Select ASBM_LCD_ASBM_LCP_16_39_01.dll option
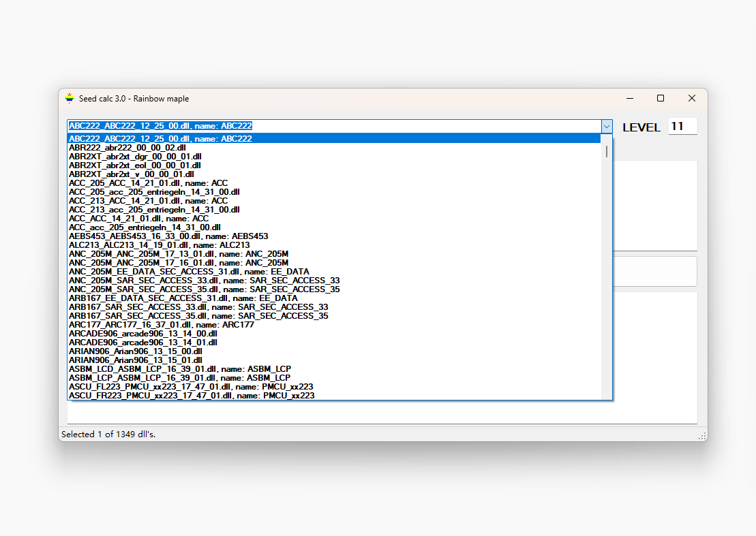 [x=179, y=368]
